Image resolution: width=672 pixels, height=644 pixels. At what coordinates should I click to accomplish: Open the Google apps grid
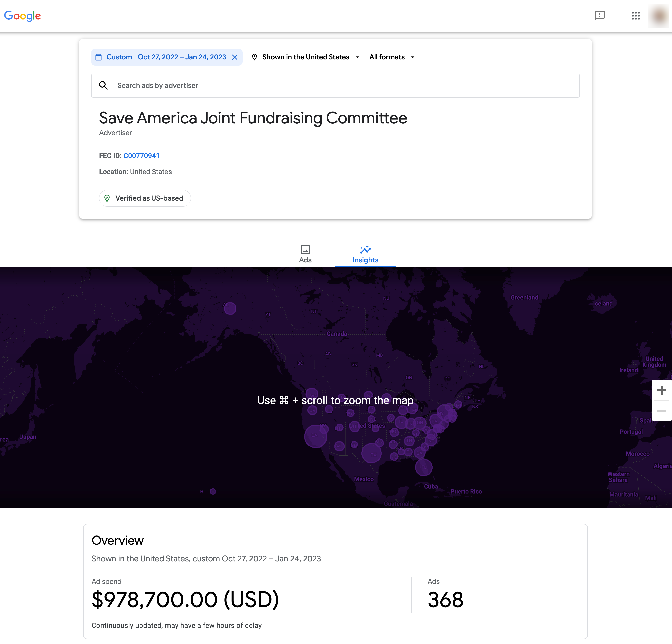(636, 16)
